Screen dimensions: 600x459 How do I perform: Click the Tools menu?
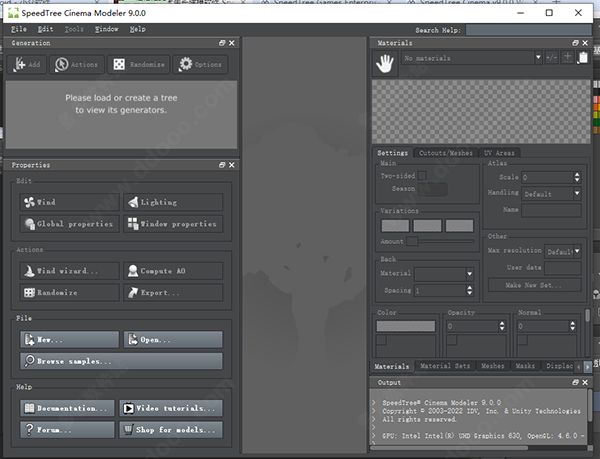74,29
